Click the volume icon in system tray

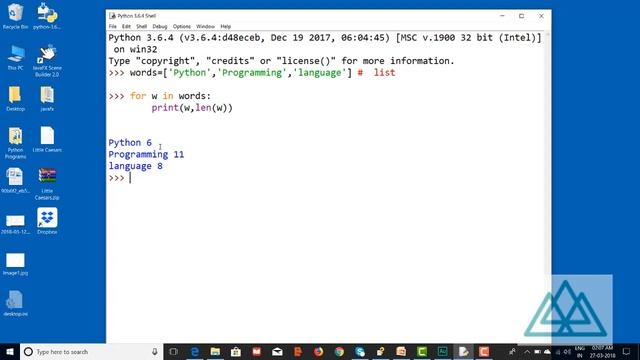(567, 352)
